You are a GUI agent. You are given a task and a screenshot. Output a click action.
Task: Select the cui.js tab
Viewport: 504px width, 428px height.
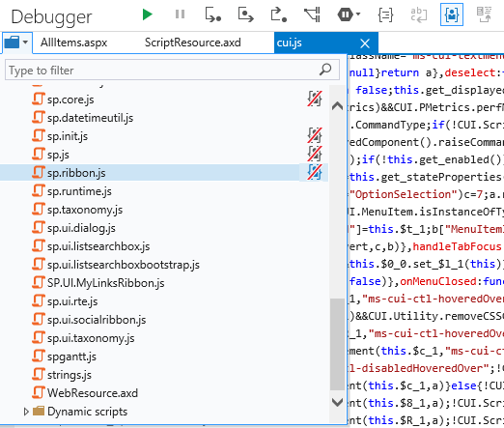point(289,43)
